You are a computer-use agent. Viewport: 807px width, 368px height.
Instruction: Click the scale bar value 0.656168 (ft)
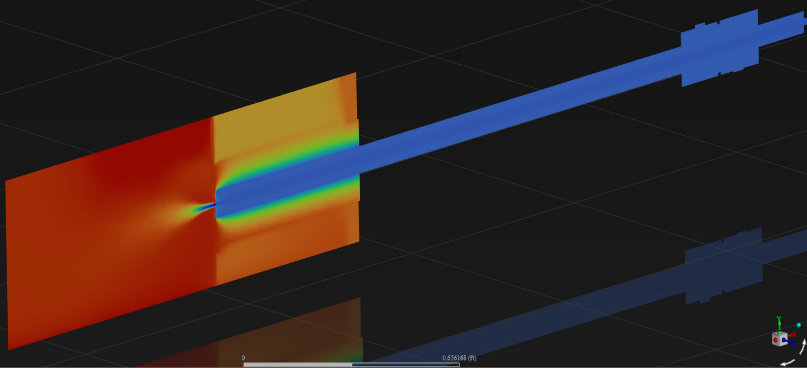(x=459, y=358)
